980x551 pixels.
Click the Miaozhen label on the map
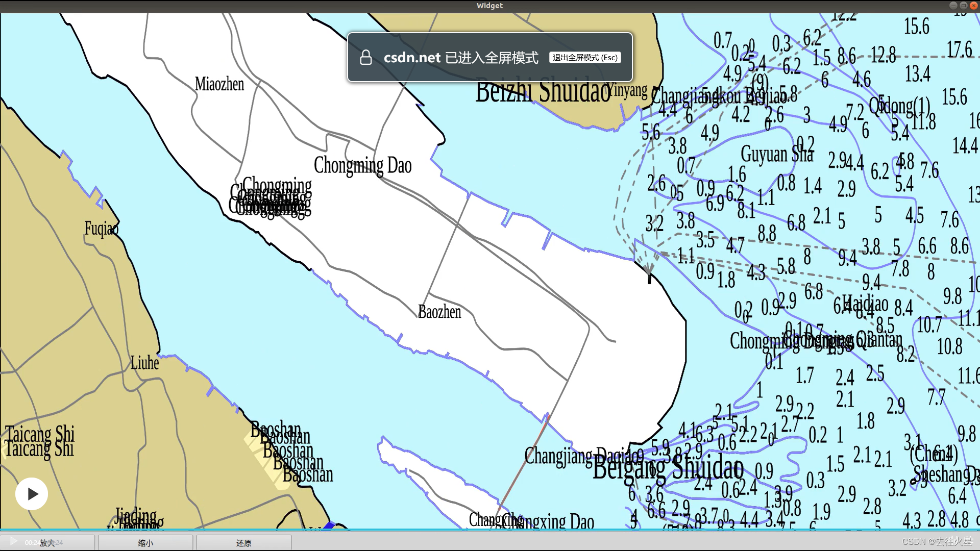point(219,84)
